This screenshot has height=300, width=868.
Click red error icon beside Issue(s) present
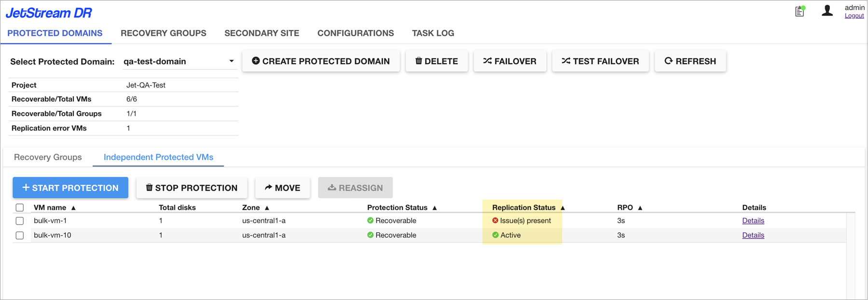click(495, 221)
